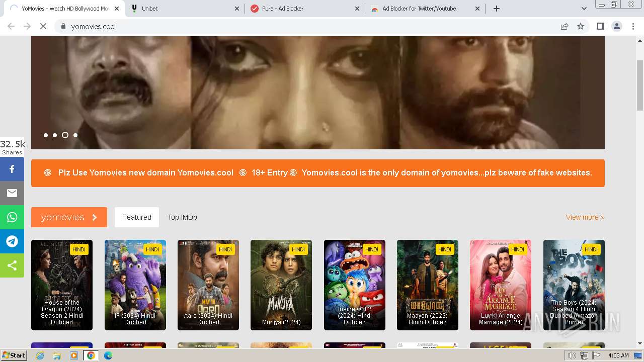Toggle Chrome side panel icon

pos(600,26)
